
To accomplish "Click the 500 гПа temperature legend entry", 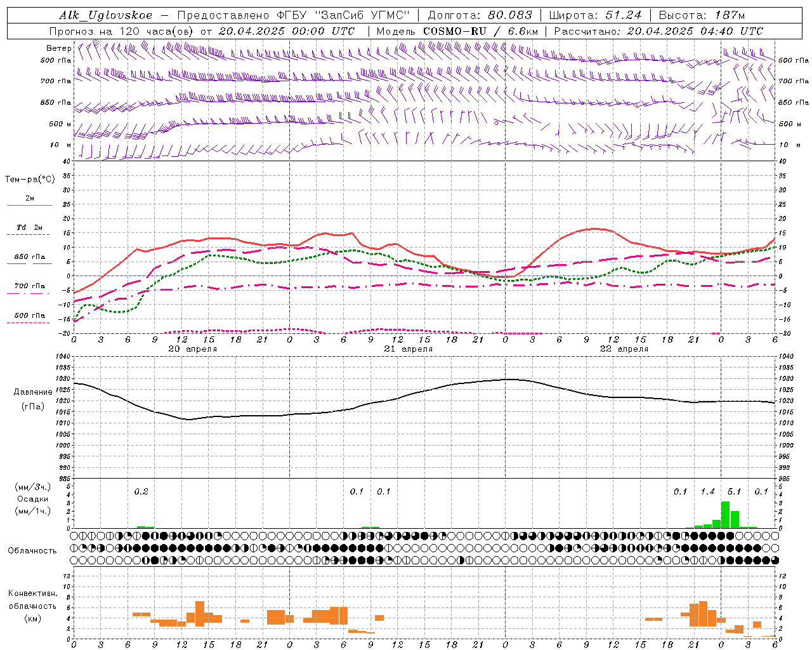I will [x=30, y=315].
